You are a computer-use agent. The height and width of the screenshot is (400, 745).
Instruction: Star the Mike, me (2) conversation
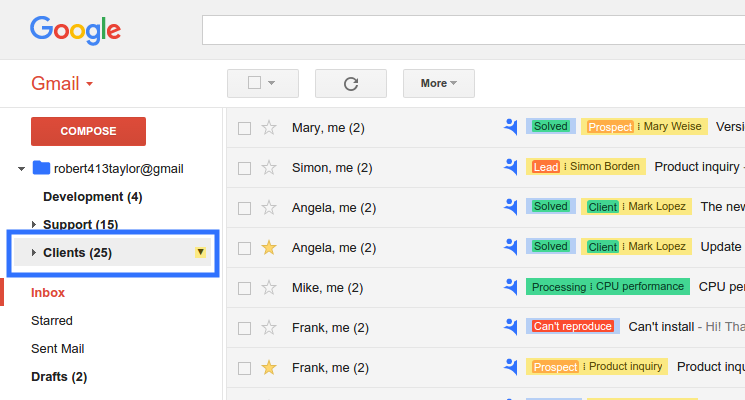tap(269, 287)
